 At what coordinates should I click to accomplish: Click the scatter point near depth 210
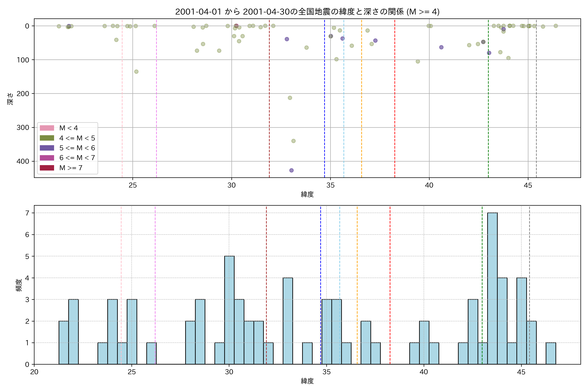click(x=290, y=98)
